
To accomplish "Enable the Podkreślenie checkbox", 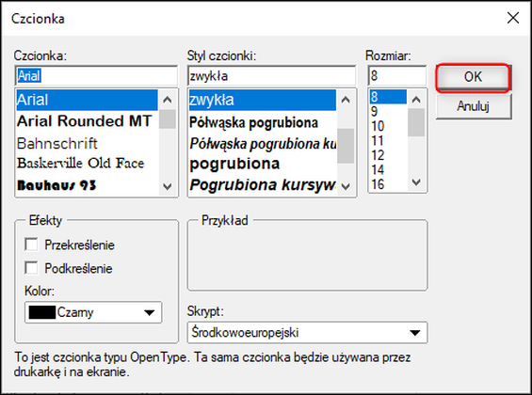I will (31, 268).
